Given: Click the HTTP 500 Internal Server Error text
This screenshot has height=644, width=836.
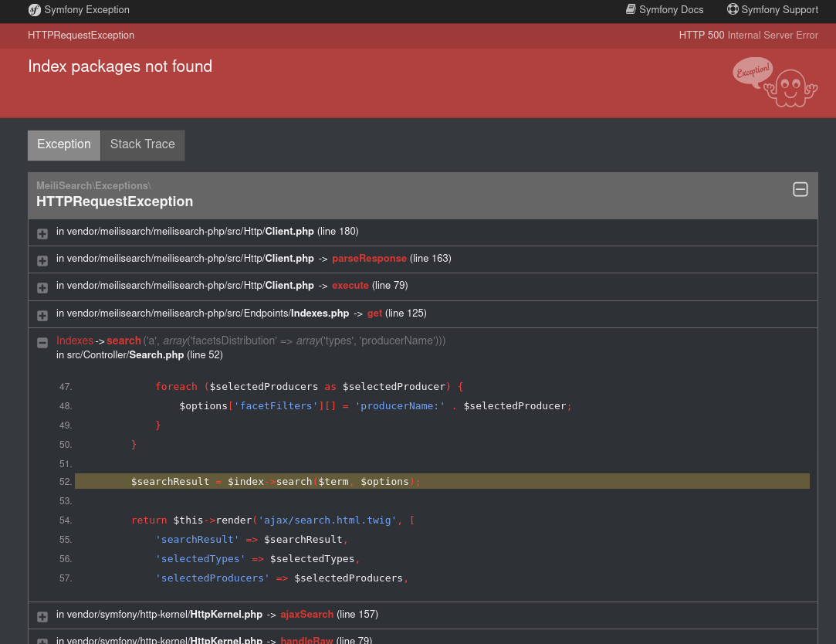Looking at the screenshot, I should (749, 36).
